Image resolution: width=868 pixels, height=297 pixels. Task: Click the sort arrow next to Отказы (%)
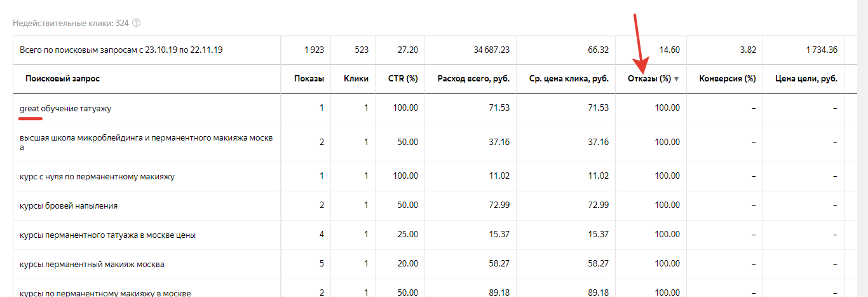[676, 79]
